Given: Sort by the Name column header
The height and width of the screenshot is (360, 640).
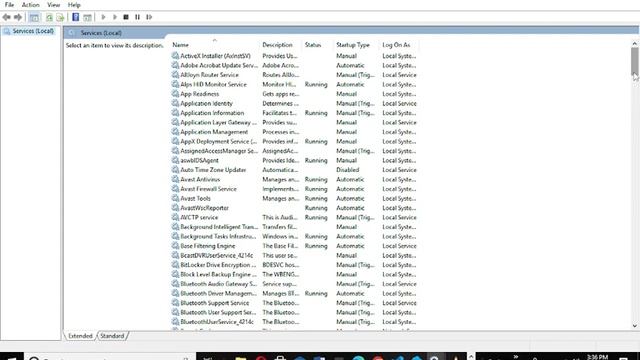Looking at the screenshot, I should point(215,45).
